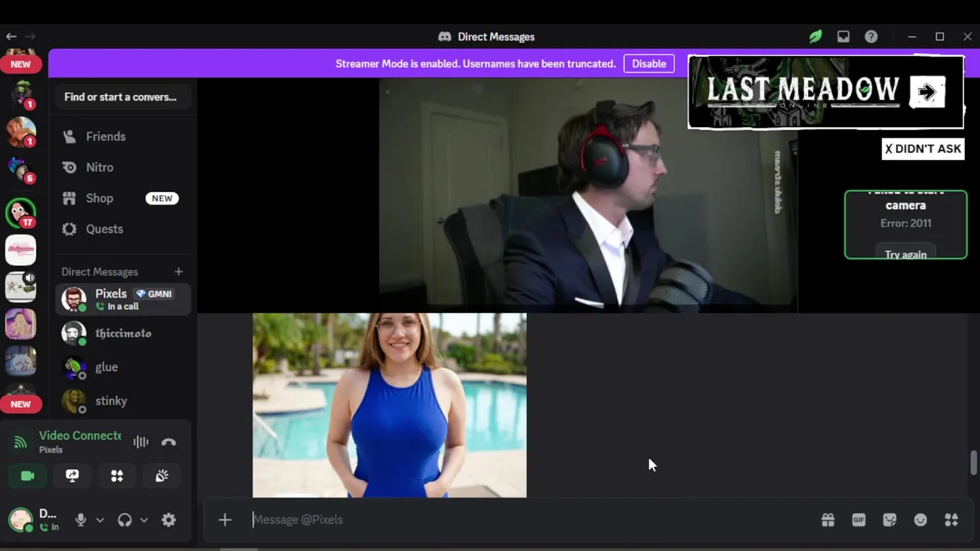Expand headphone output options arrow
The image size is (980, 551).
(x=143, y=520)
